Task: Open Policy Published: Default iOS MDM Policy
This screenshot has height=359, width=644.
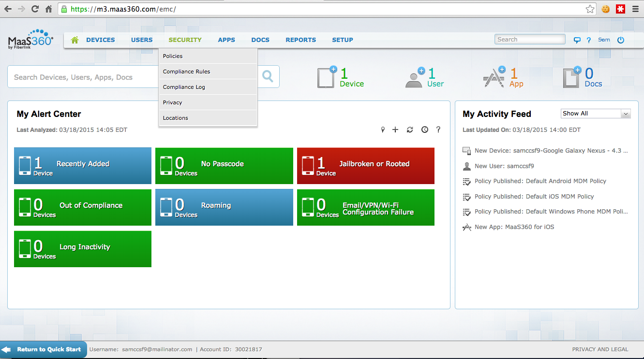Action: pyautogui.click(x=534, y=197)
